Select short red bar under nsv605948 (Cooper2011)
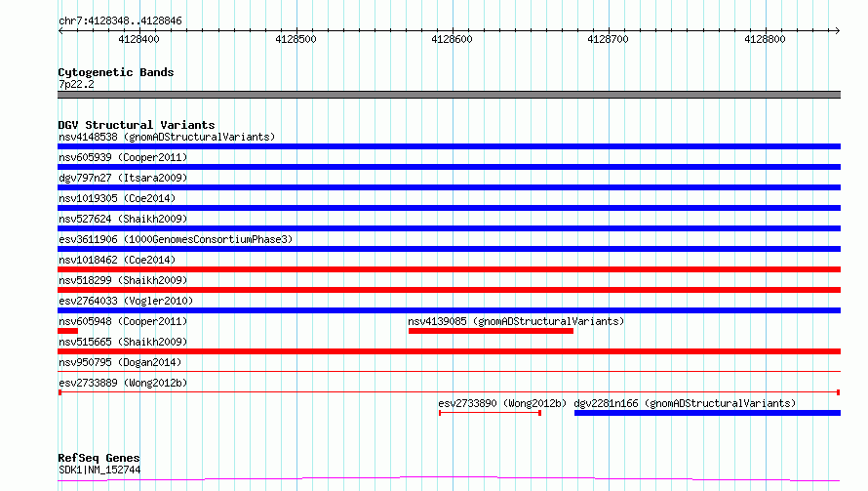Screen dimensions: 868x491 67,331
